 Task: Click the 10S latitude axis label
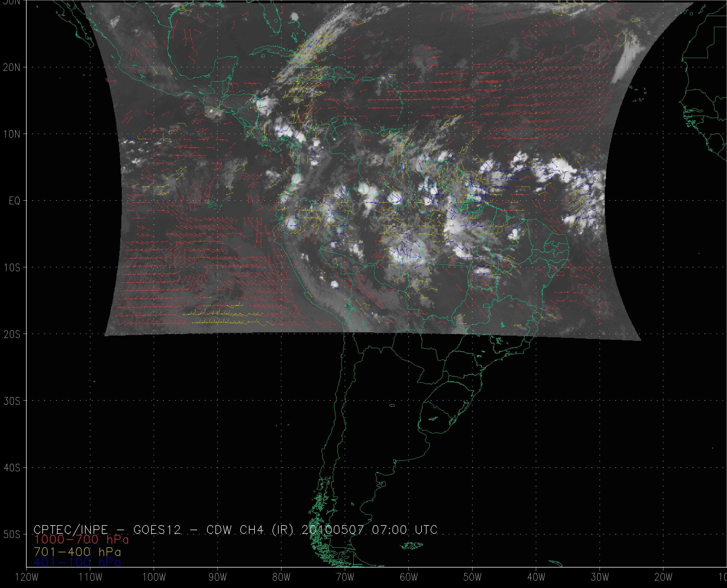click(12, 268)
